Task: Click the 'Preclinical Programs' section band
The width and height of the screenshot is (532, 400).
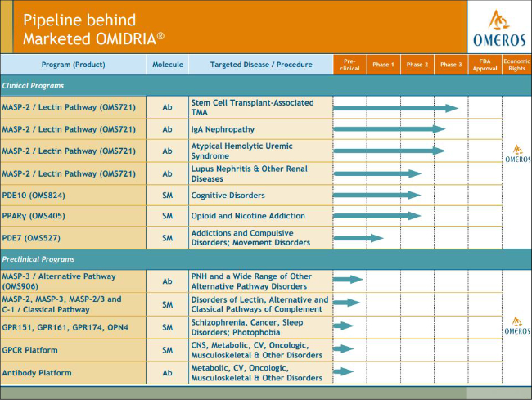Action: coord(266,259)
